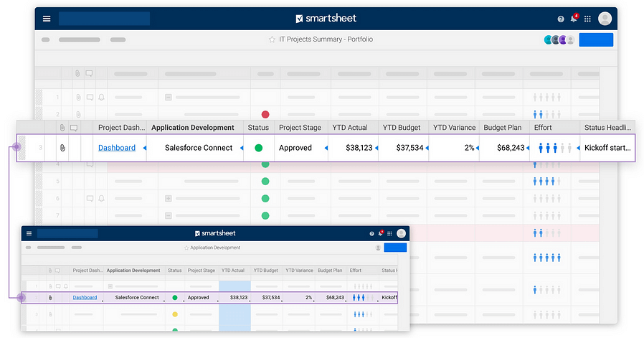644x338 pixels.
Task: Select large $68,243 Budget Plan cell
Action: (x=505, y=148)
